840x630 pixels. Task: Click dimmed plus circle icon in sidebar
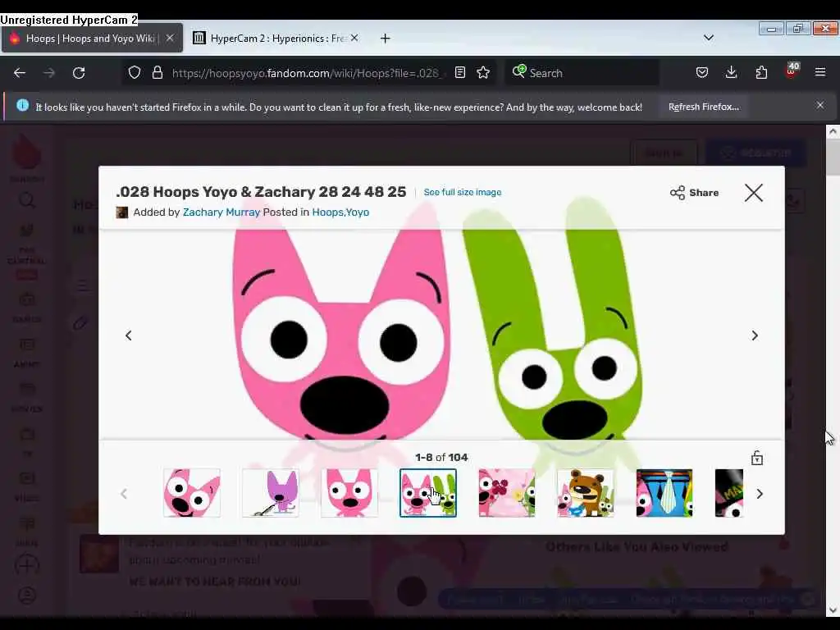click(x=27, y=565)
